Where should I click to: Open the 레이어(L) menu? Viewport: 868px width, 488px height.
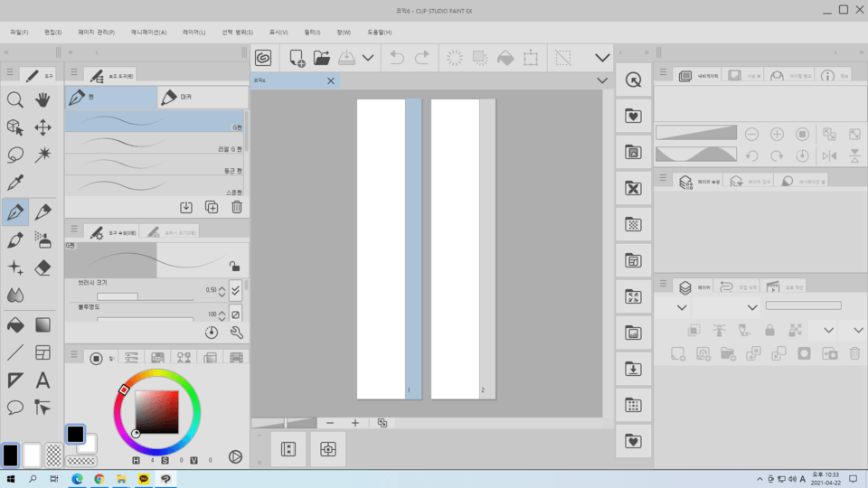click(x=194, y=33)
